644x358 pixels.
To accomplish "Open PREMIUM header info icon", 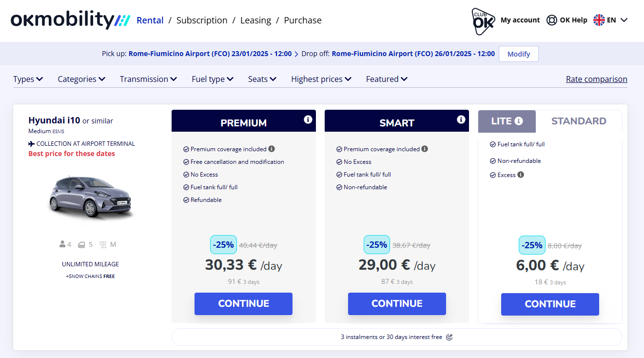I will (x=308, y=119).
